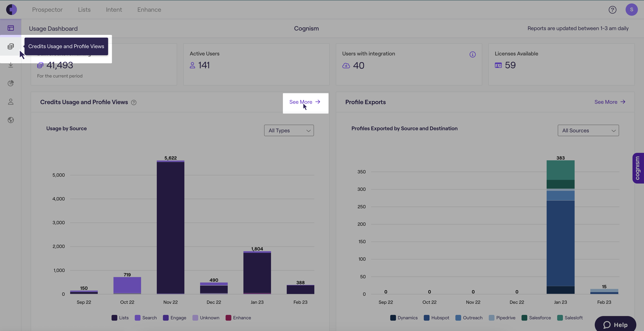The width and height of the screenshot is (644, 331).
Task: Click arrow icon after Profile Exports See More
Action: [x=623, y=102]
